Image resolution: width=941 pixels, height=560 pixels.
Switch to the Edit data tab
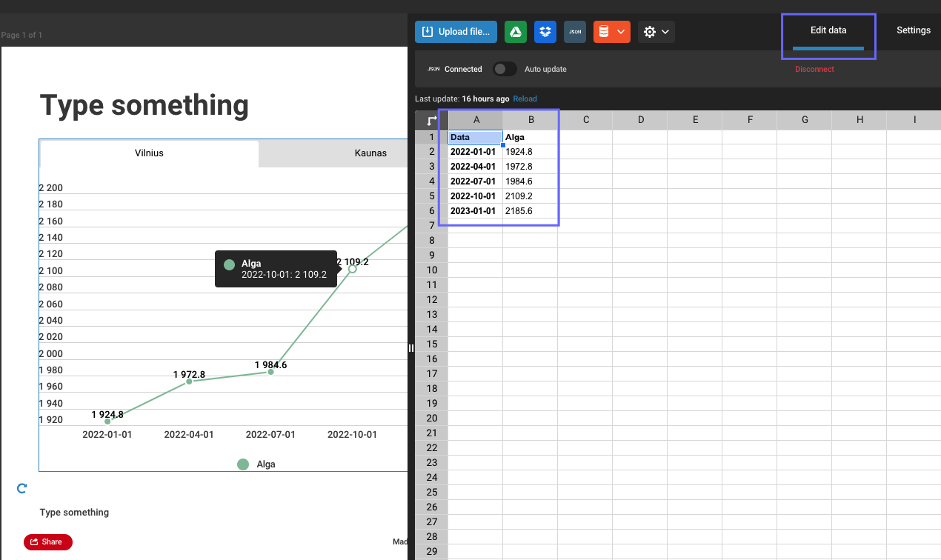coord(828,30)
